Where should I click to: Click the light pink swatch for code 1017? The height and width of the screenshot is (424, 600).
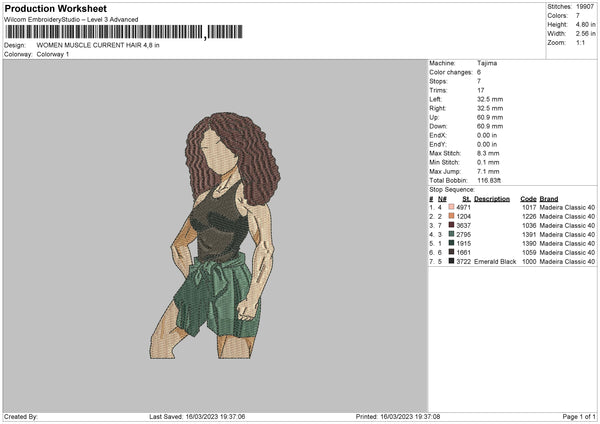tap(451, 207)
